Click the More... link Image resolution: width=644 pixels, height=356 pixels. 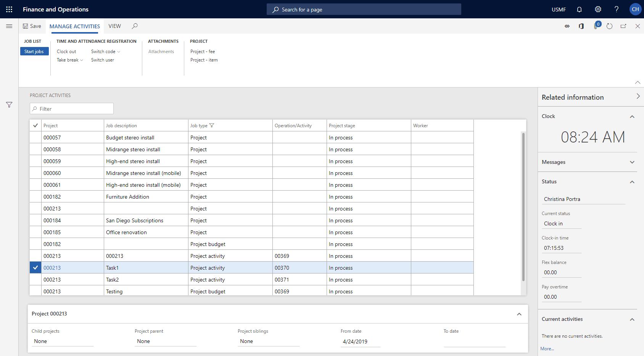(547, 348)
